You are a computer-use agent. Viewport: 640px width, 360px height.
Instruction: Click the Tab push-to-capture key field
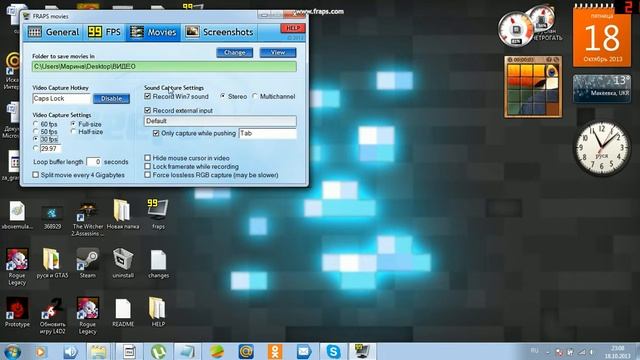pos(268,133)
